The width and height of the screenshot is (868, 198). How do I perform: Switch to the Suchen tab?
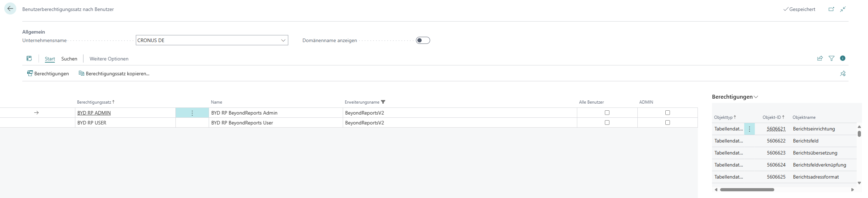(x=69, y=59)
